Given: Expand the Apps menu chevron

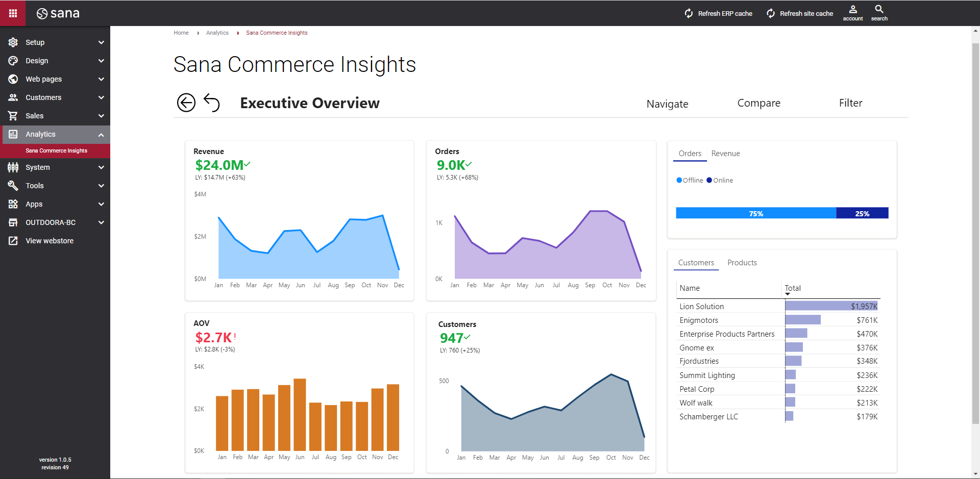Looking at the screenshot, I should coord(101,204).
